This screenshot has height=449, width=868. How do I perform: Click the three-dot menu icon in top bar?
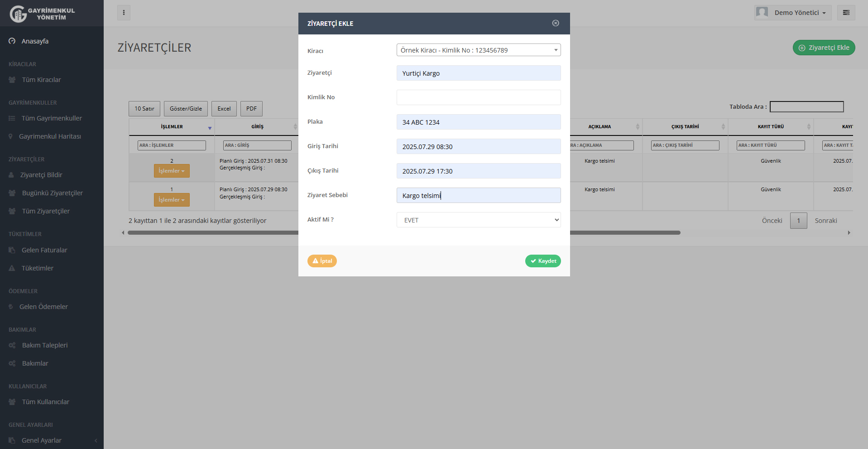(124, 13)
